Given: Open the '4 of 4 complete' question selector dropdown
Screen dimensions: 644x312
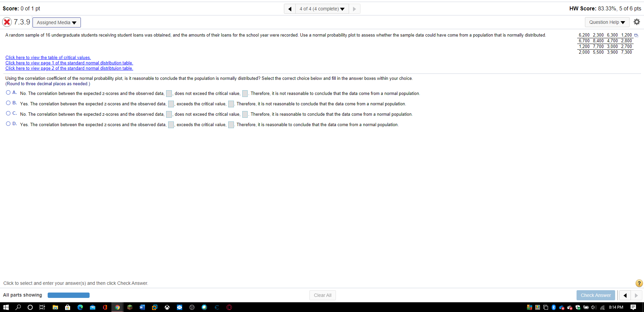Looking at the screenshot, I should point(321,9).
